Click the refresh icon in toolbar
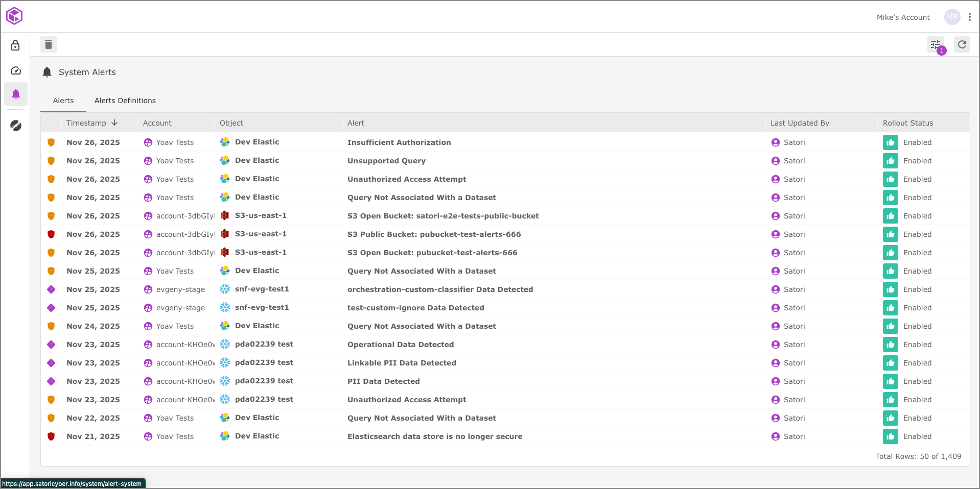 click(x=962, y=44)
